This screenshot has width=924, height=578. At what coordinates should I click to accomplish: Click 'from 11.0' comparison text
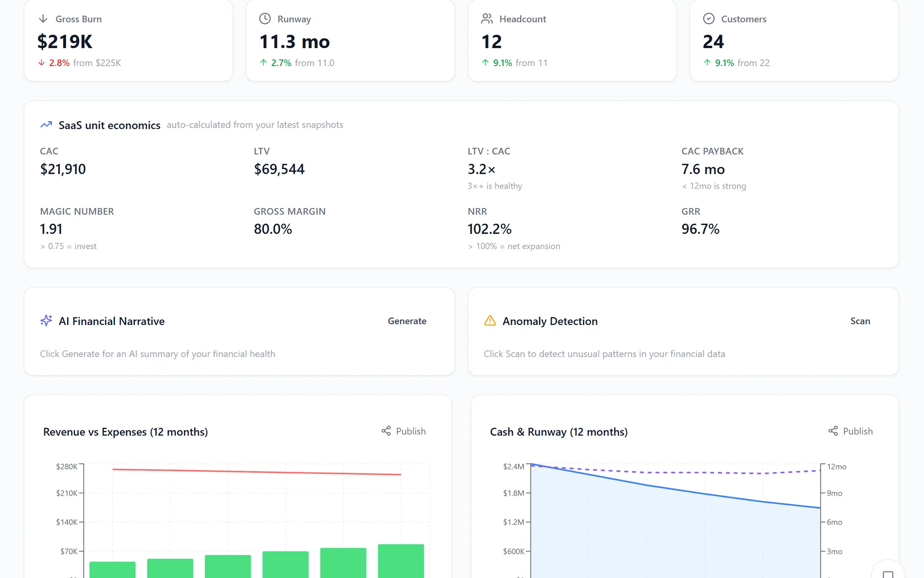[315, 63]
